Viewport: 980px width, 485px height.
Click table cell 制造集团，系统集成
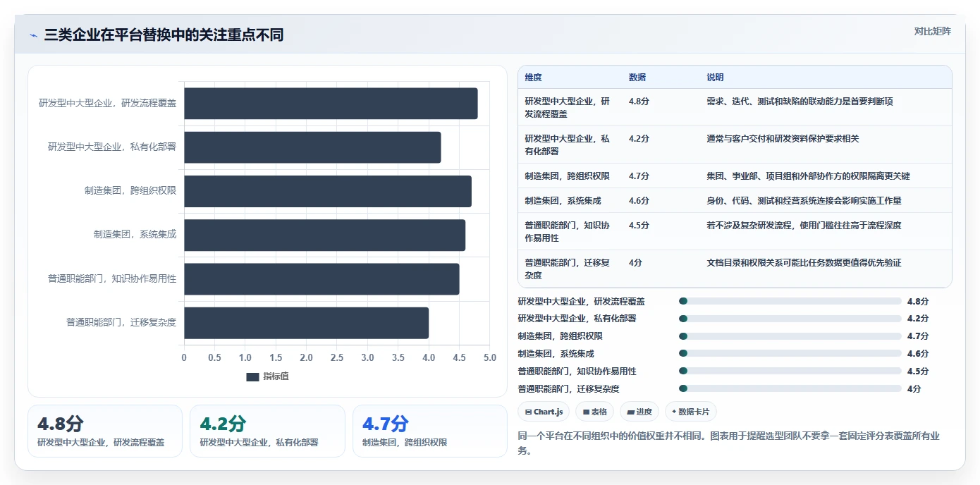click(563, 201)
